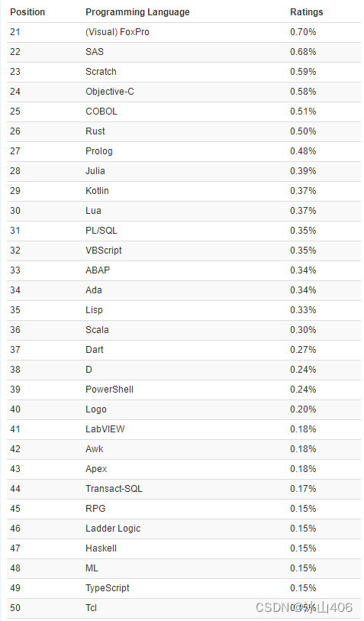Click the PL/SQL language cell
The image size is (364, 621).
[x=101, y=231]
